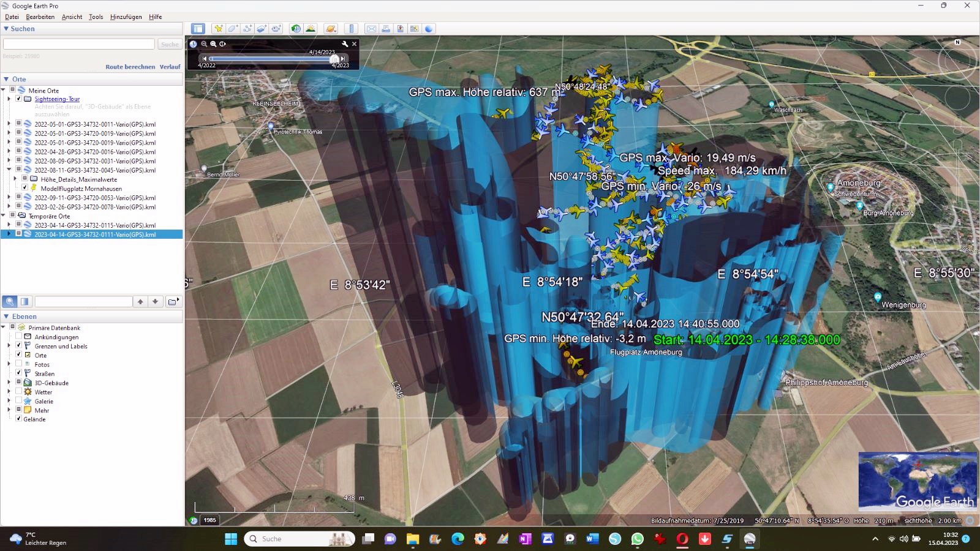Click the Suche search button

[x=170, y=44]
